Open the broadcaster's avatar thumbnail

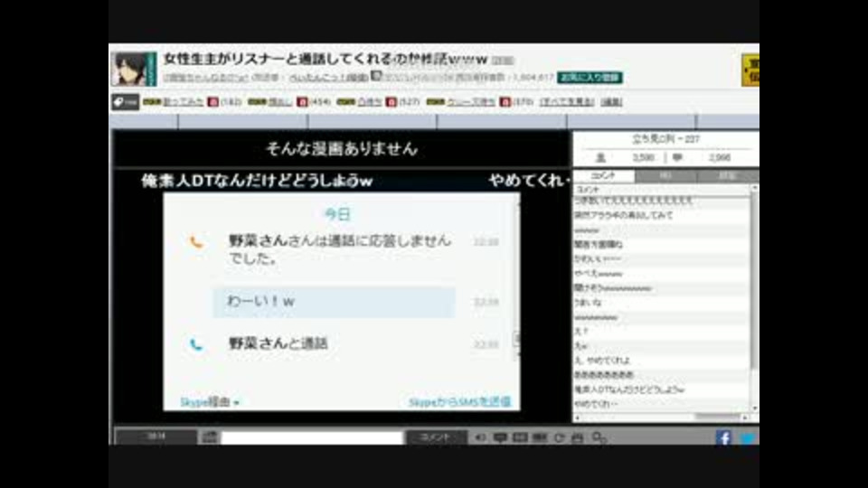pyautogui.click(x=134, y=70)
